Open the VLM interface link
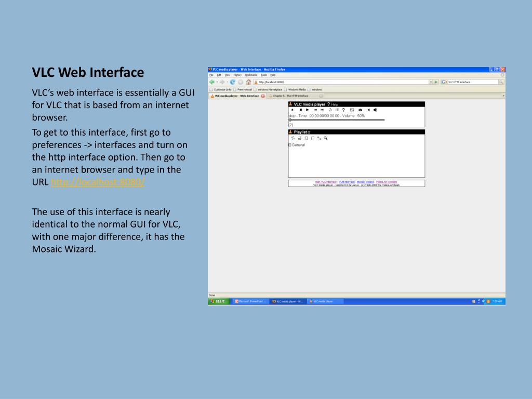This screenshot has height=399, width=532. pos(347,182)
